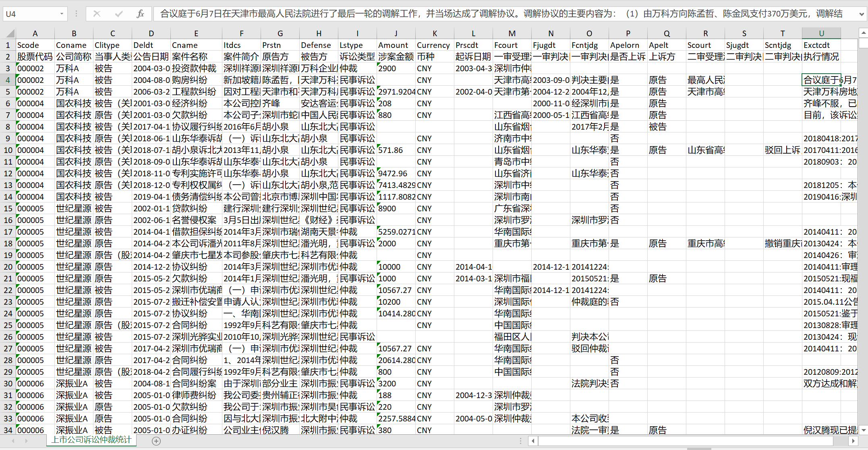Screen dimensions: 868x450
Task: Click the Cancel X icon in formula bar
Action: pos(97,14)
